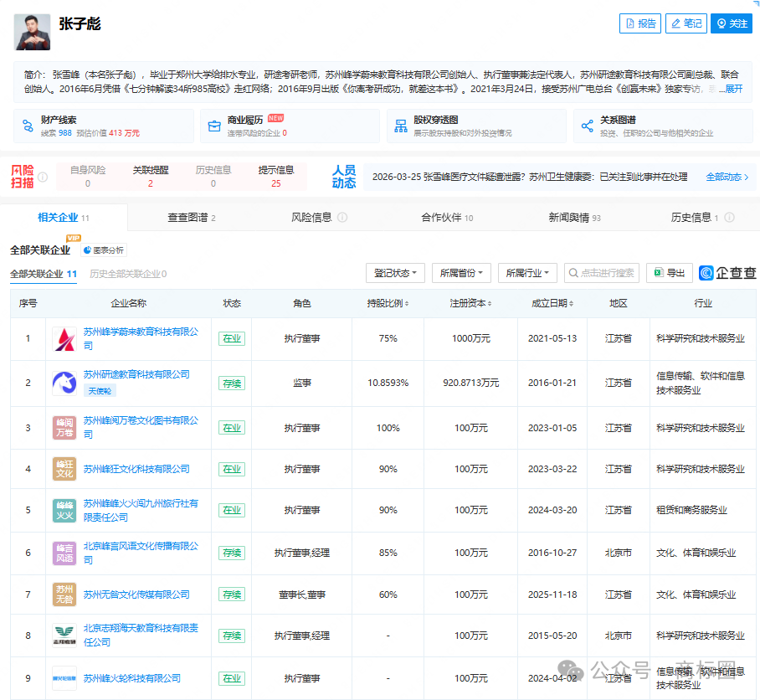This screenshot has width=760, height=700.
Task: Select 历史全部关联企业 0 sub-tab
Action: pos(128,274)
